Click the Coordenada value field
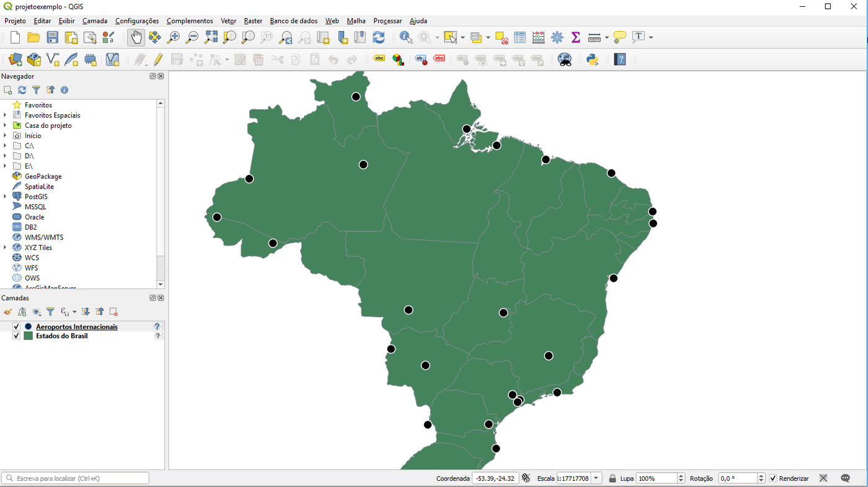Screen dimensions: 868x487 pos(495,478)
